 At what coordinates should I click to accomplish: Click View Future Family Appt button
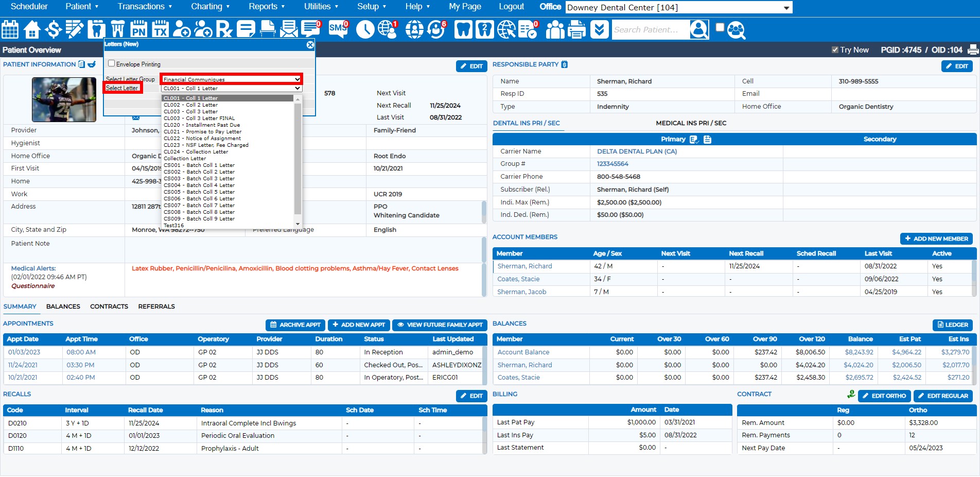coord(440,325)
